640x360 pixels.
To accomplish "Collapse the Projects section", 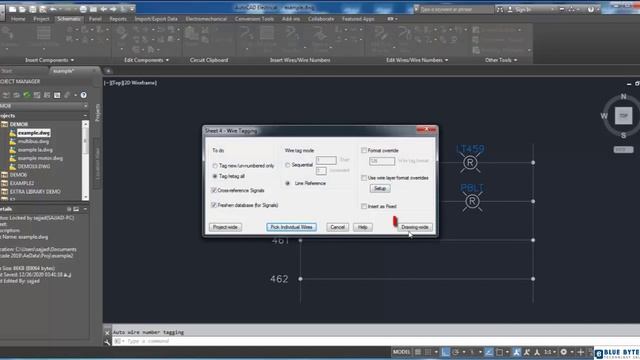I will (x=85, y=116).
